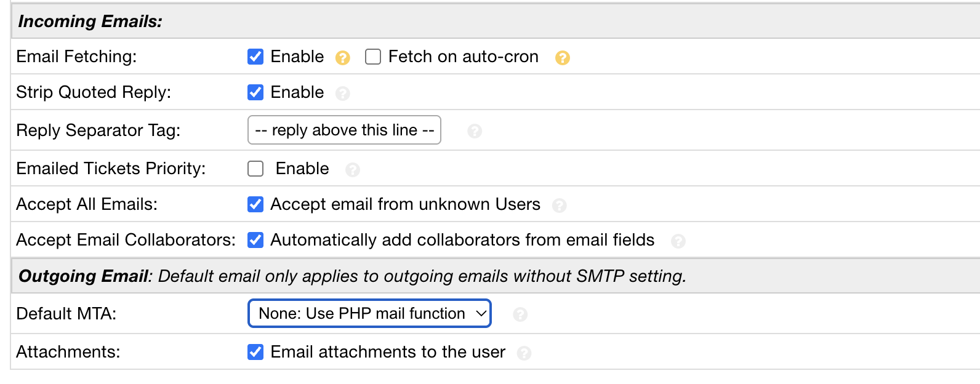The image size is (980, 384).
Task: Enable Fetch on auto-cron checkbox
Action: pyautogui.click(x=373, y=57)
